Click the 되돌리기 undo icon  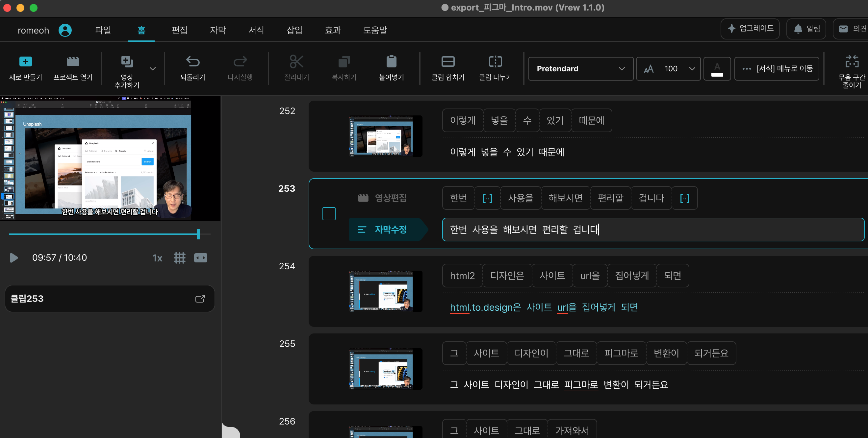193,61
